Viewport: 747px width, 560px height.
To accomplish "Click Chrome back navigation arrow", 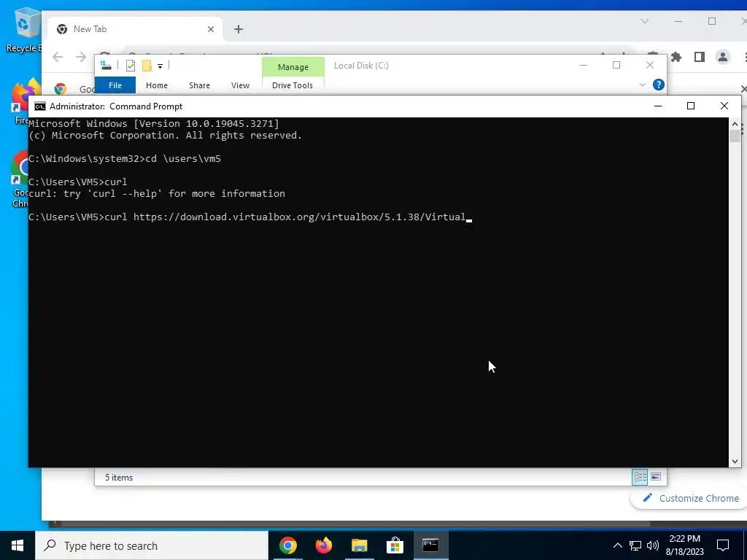I will [58, 57].
